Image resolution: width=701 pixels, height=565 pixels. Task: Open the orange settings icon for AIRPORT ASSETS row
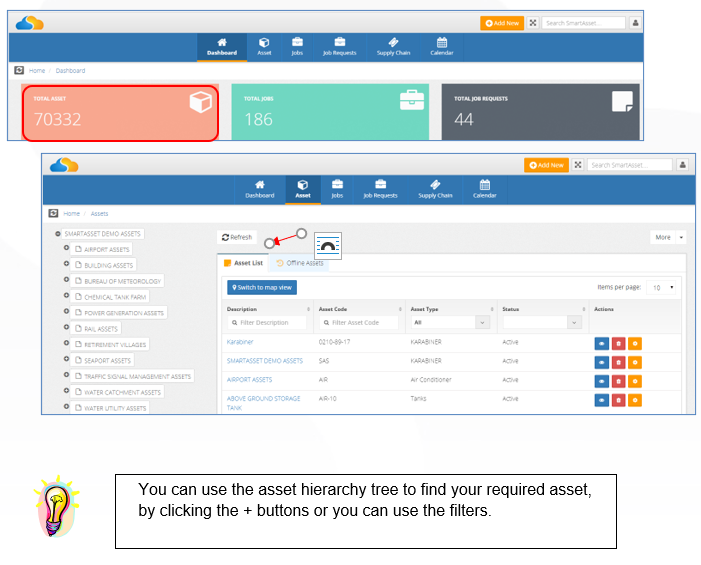coord(635,381)
